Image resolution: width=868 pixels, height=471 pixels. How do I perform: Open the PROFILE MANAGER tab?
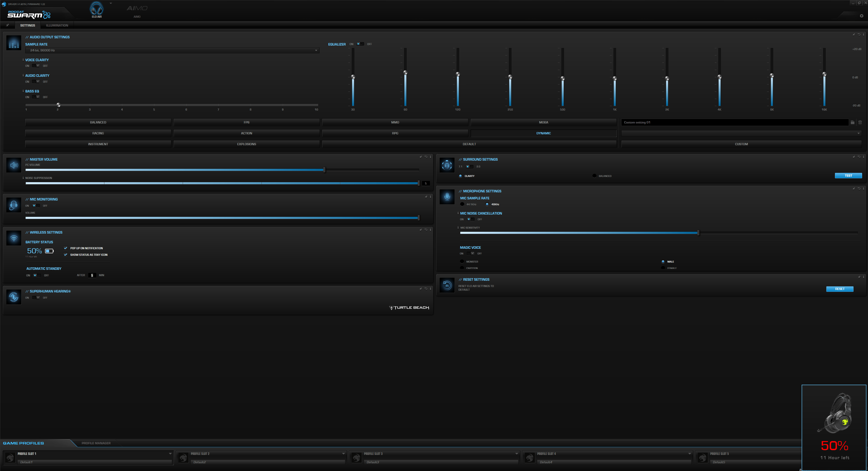point(96,443)
